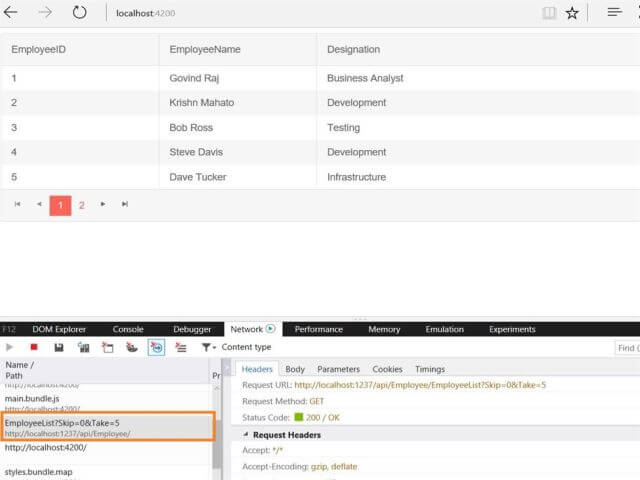Viewport: 640px width, 480px height.
Task: Open the DOM Explorer tab
Action: (59, 329)
